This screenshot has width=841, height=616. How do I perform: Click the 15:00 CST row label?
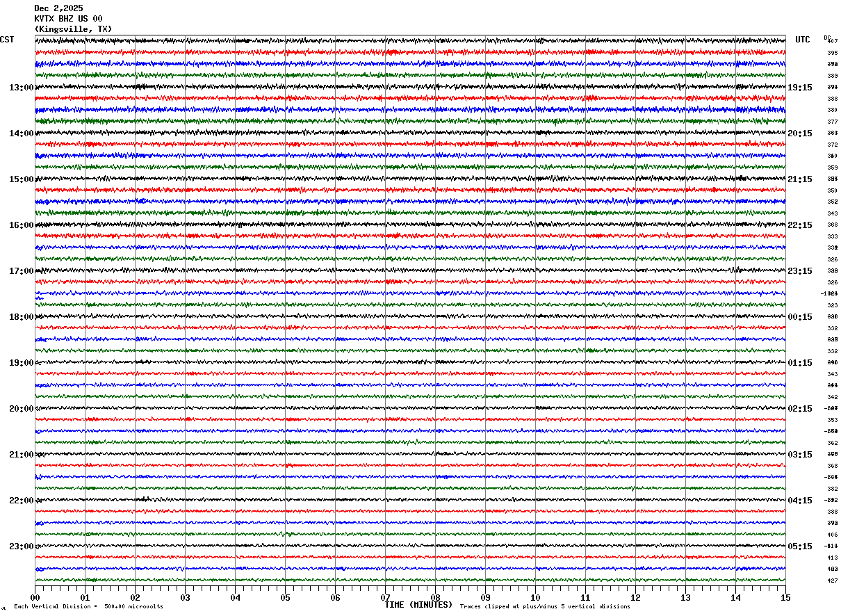click(x=22, y=179)
